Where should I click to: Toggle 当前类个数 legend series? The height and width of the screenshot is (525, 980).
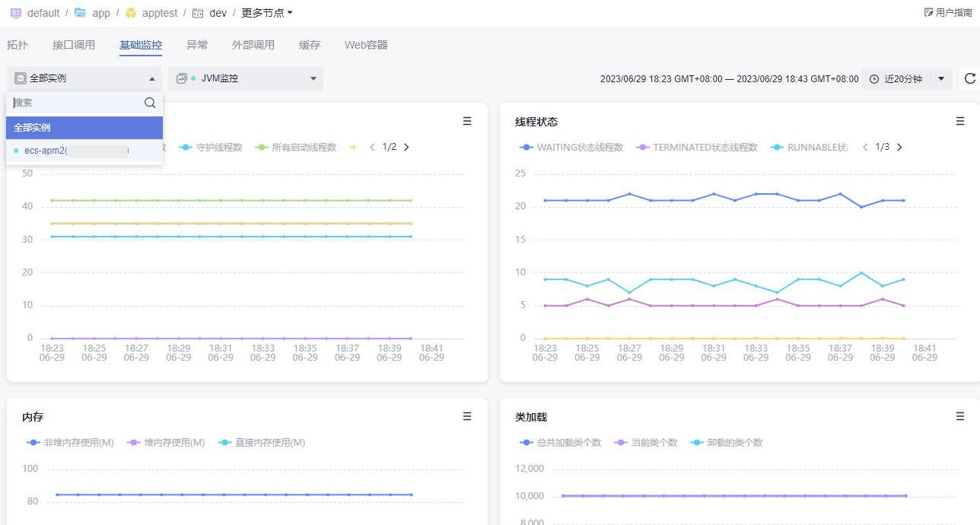646,443
